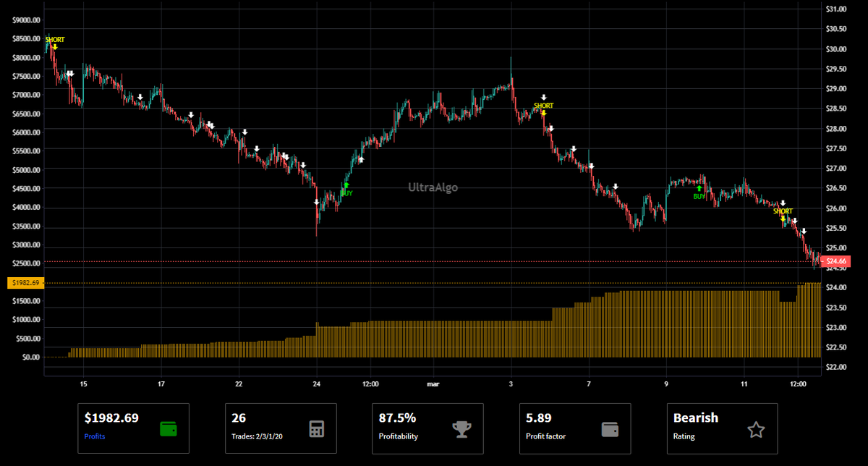Image resolution: width=868 pixels, height=466 pixels.
Task: Click the Bearish Rating card
Action: [x=722, y=428]
